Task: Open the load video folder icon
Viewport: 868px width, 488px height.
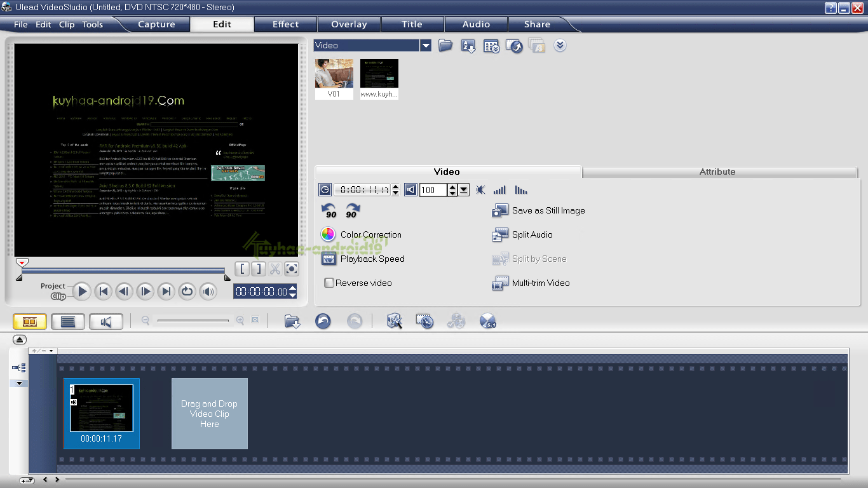Action: click(445, 46)
